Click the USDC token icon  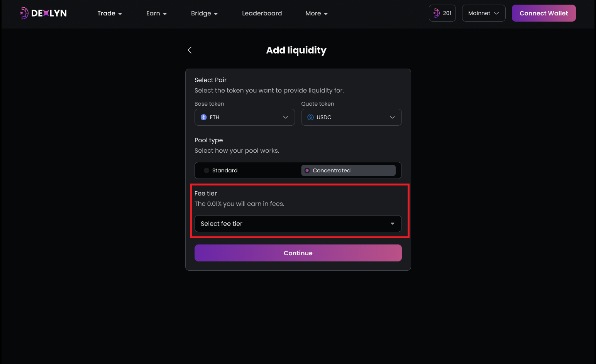pos(310,117)
